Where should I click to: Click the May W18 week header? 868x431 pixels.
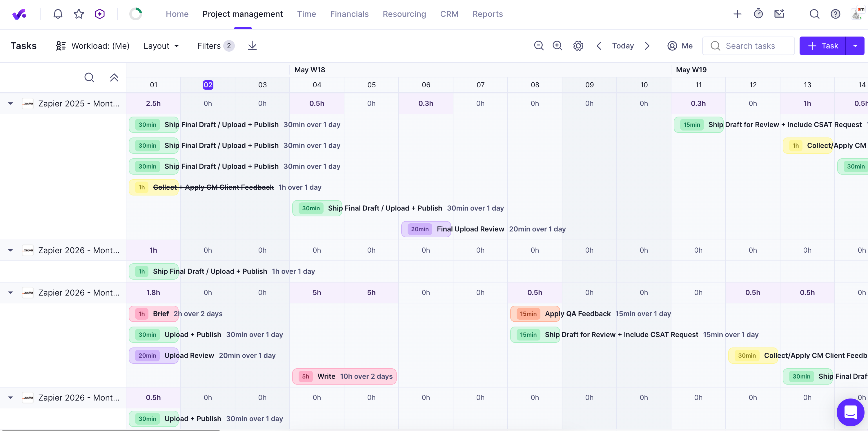(310, 70)
